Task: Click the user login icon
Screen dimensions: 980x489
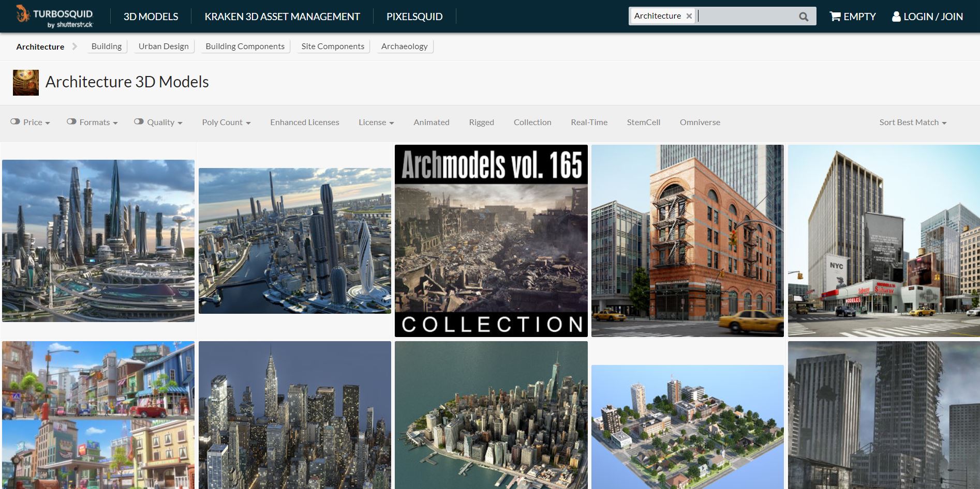Action: (896, 17)
